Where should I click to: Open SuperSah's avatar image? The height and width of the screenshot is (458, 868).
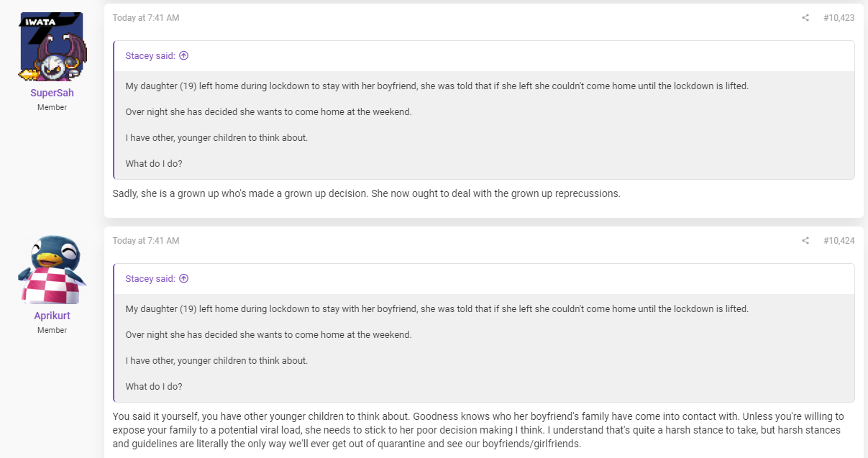pos(52,47)
